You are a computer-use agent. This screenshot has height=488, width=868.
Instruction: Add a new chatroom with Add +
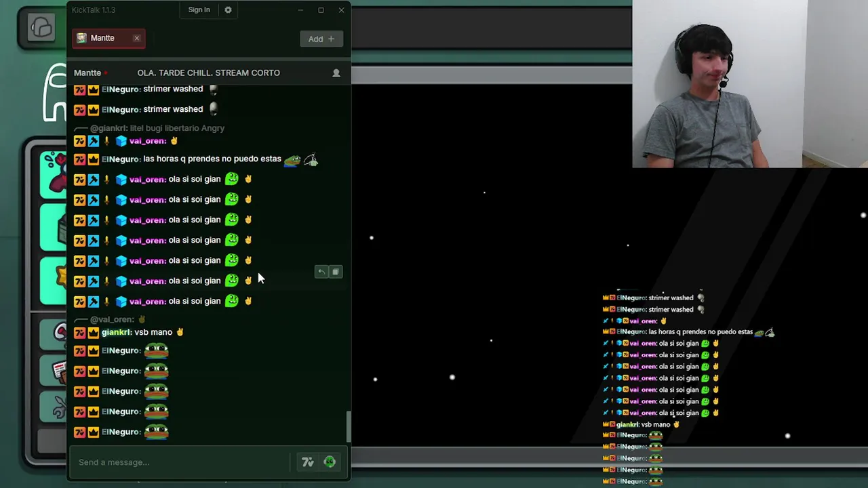click(321, 39)
